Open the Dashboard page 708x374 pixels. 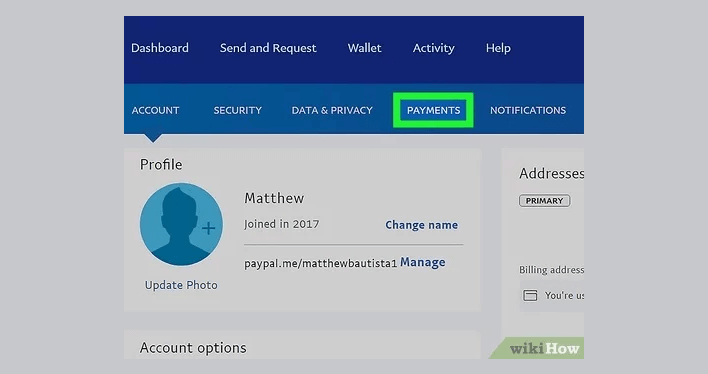point(160,48)
